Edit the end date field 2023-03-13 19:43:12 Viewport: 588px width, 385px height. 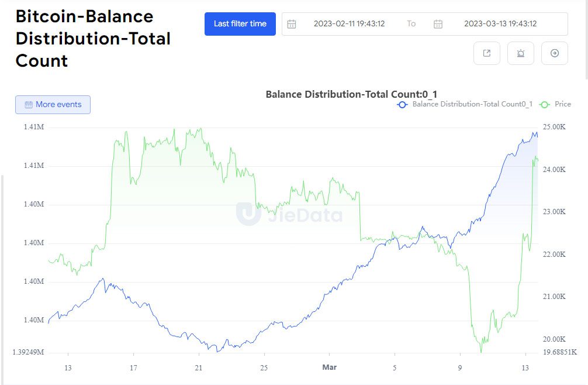point(500,23)
